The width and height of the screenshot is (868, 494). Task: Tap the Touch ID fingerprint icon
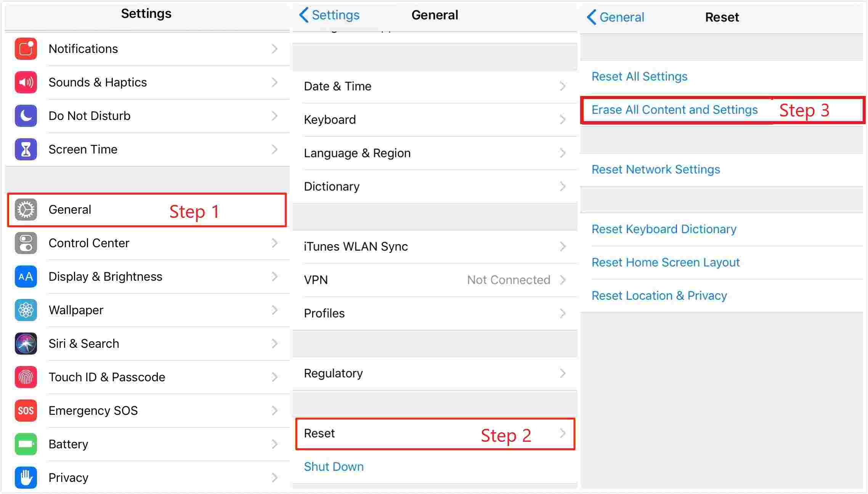[x=26, y=377]
